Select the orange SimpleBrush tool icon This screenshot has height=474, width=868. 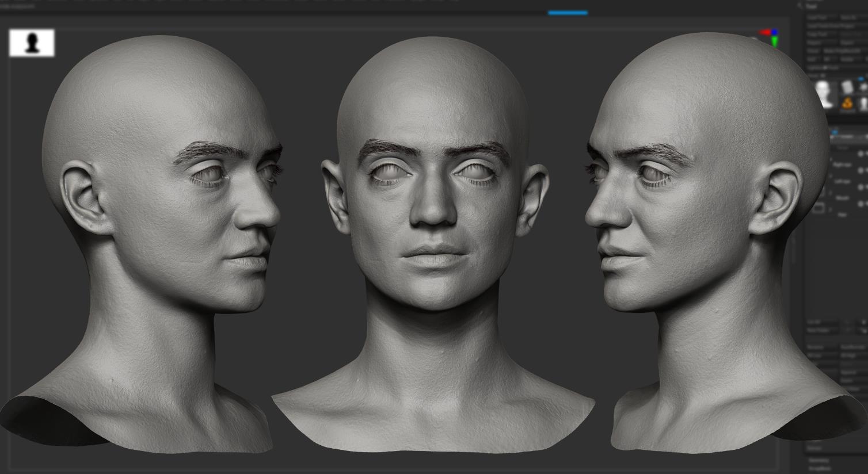pyautogui.click(x=847, y=104)
